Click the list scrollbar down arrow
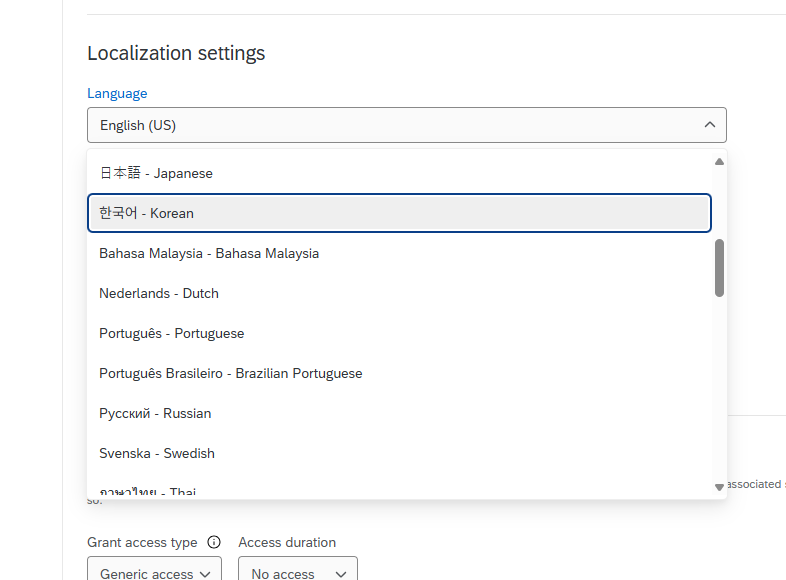 tap(719, 487)
